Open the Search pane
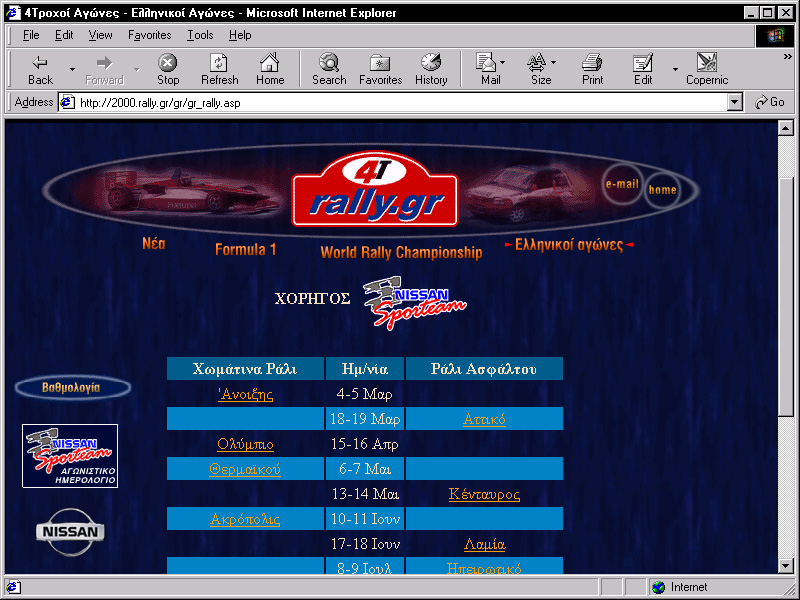Image resolution: width=800 pixels, height=600 pixels. click(x=329, y=69)
